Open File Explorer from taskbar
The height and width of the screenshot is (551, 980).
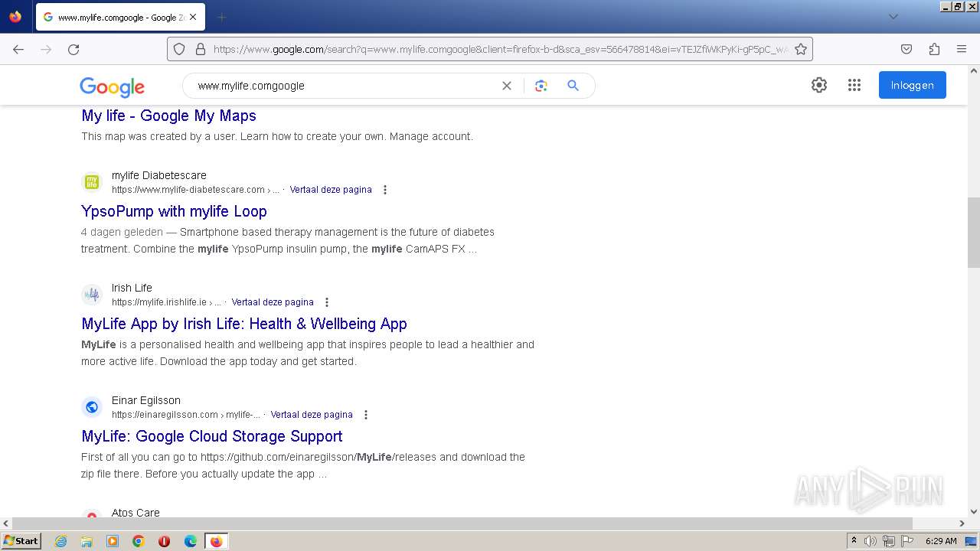87,541
